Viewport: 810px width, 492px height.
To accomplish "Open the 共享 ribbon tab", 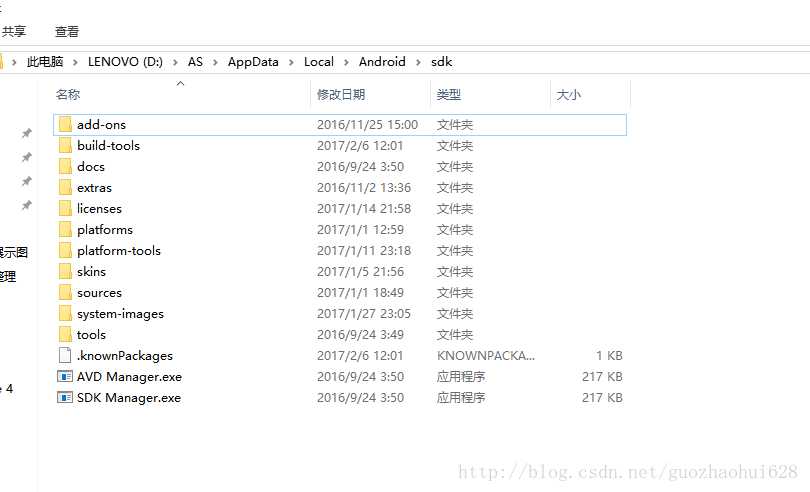I will pos(13,32).
